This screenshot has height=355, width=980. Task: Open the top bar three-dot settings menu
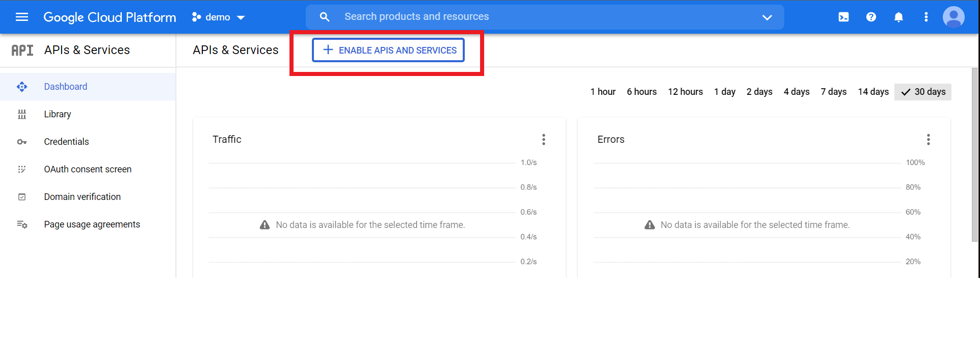coord(926,17)
